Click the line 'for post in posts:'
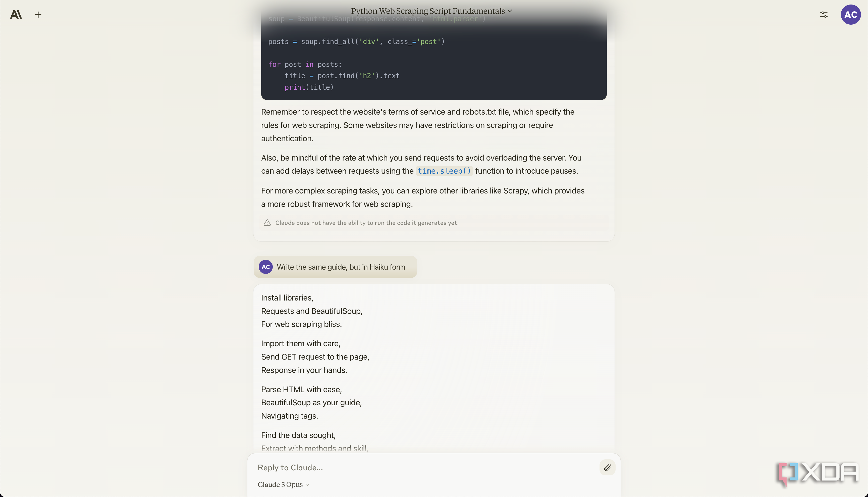The height and width of the screenshot is (497, 868). (x=305, y=65)
